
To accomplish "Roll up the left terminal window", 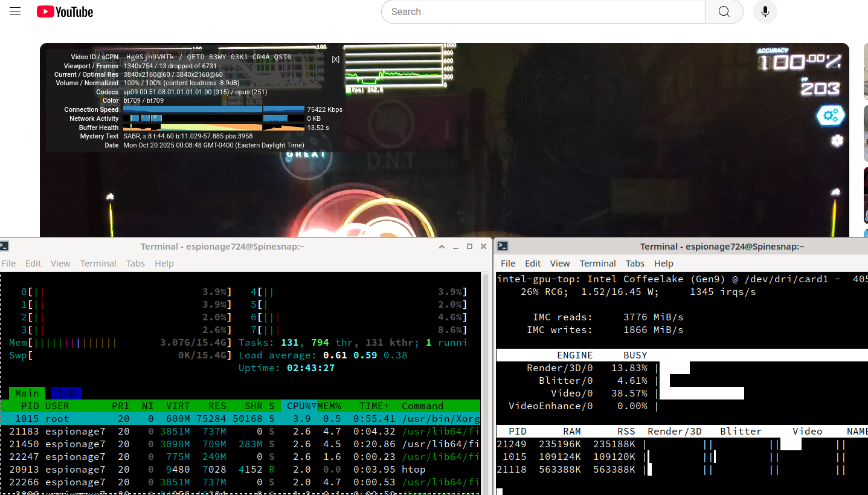I will pos(442,247).
